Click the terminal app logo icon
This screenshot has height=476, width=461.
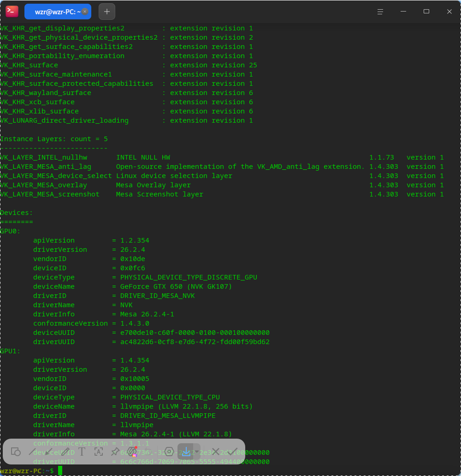coord(12,12)
